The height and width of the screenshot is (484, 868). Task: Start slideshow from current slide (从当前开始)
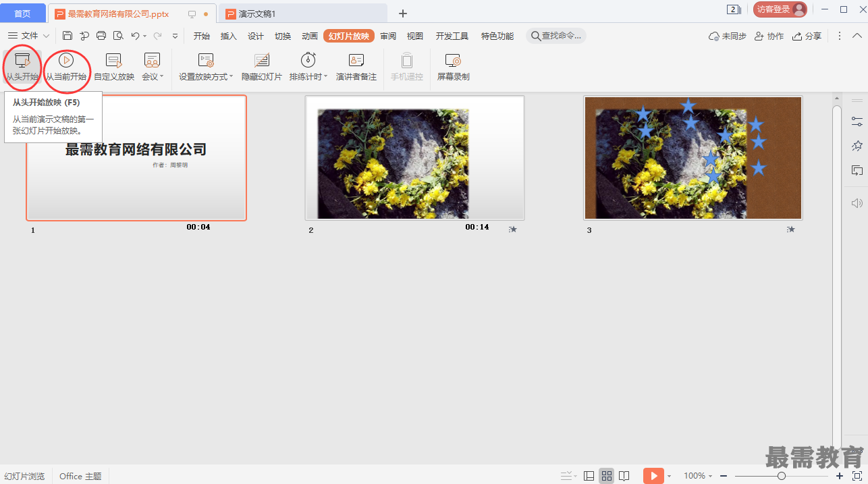pos(66,68)
